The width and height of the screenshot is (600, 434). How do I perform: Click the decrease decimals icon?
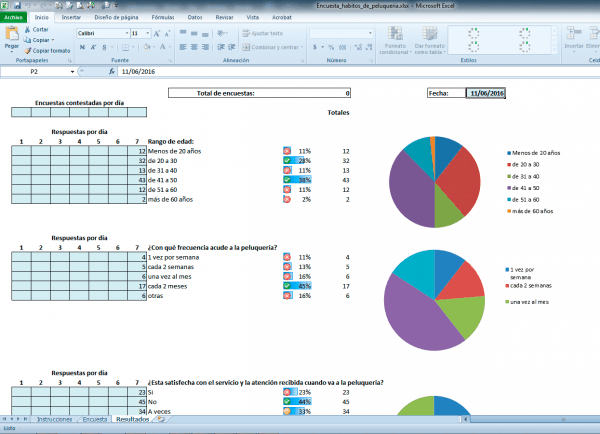point(369,47)
